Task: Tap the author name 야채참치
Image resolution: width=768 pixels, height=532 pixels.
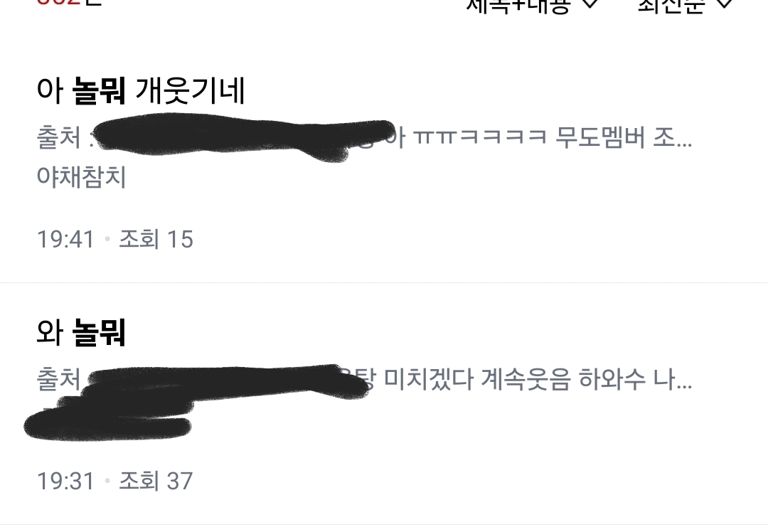Action: [81, 177]
